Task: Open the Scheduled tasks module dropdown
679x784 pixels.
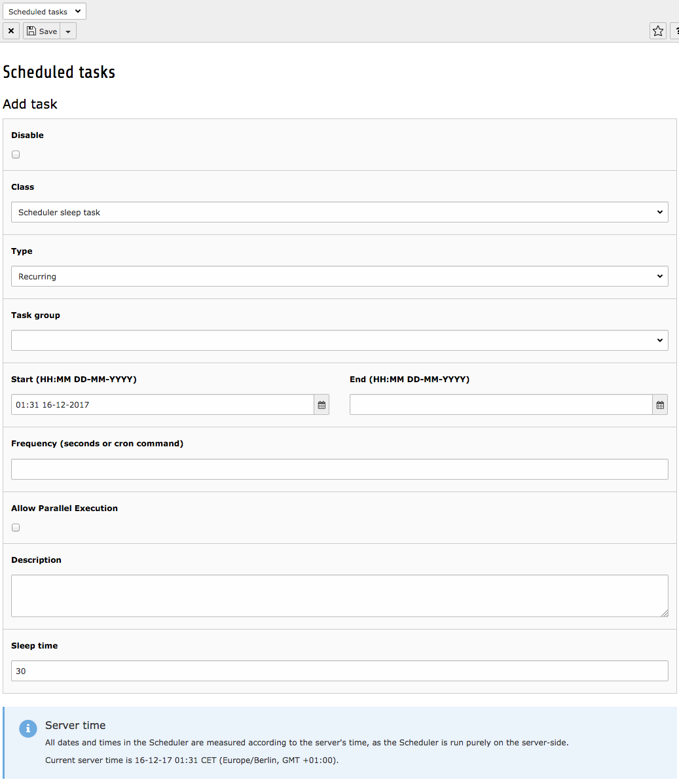Action: click(45, 11)
